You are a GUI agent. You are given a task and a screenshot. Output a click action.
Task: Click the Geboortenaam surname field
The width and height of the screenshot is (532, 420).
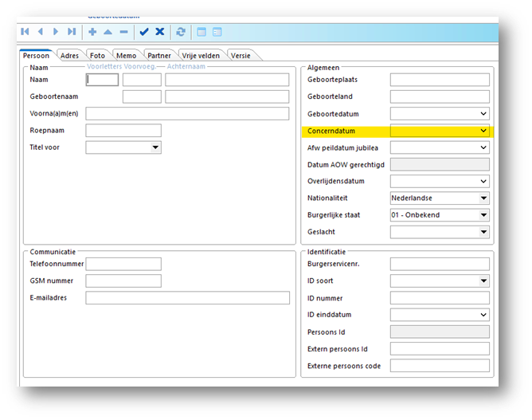pyautogui.click(x=227, y=96)
